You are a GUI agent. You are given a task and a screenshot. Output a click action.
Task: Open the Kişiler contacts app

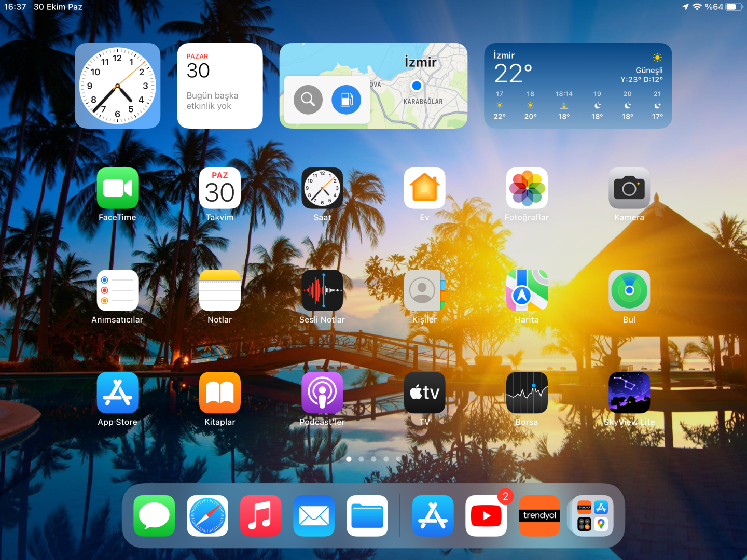point(425,290)
